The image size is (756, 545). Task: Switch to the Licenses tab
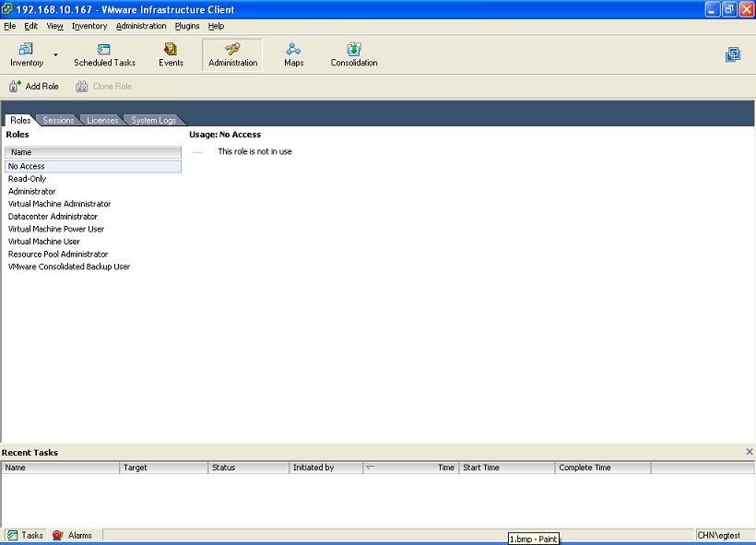click(102, 120)
